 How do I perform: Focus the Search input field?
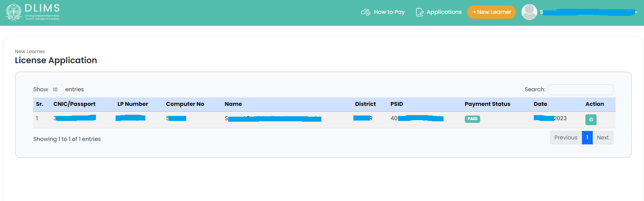pos(580,90)
